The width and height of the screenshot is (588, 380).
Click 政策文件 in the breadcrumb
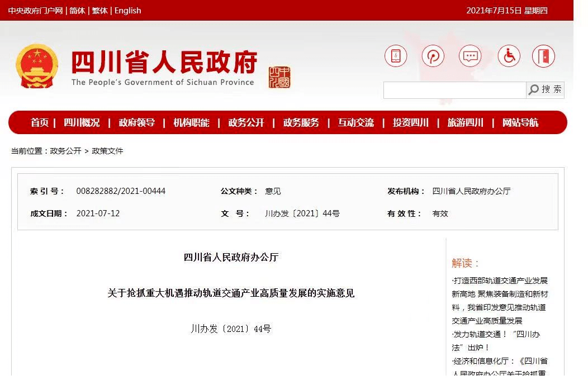tap(107, 151)
